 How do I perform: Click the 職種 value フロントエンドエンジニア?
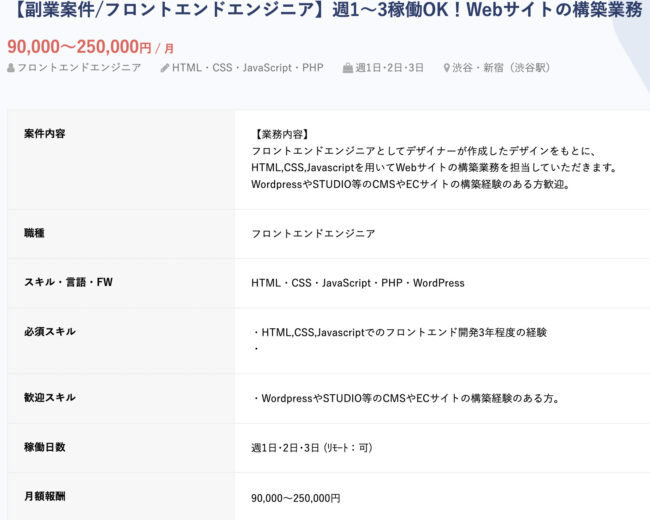[313, 233]
